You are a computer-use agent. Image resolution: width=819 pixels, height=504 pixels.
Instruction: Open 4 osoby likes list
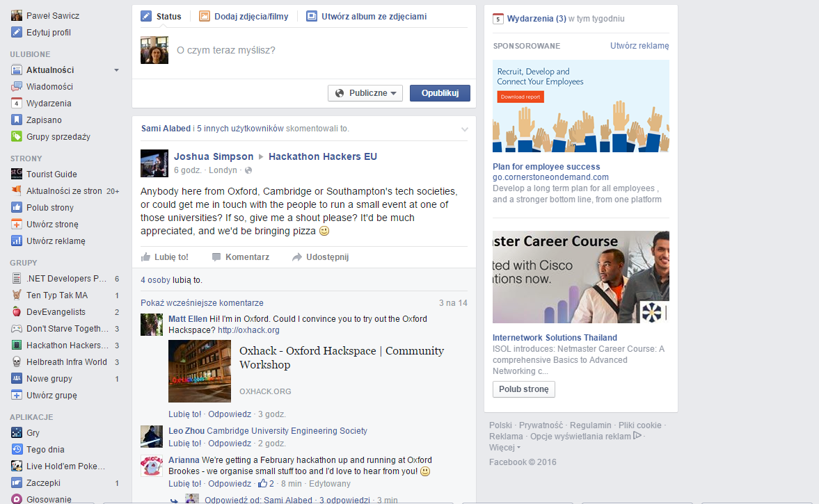(156, 280)
